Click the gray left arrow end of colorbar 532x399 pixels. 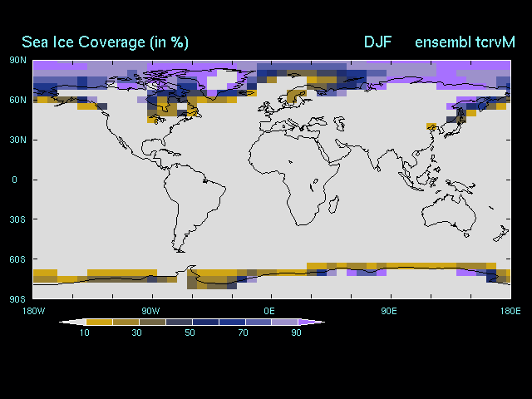coord(72,322)
